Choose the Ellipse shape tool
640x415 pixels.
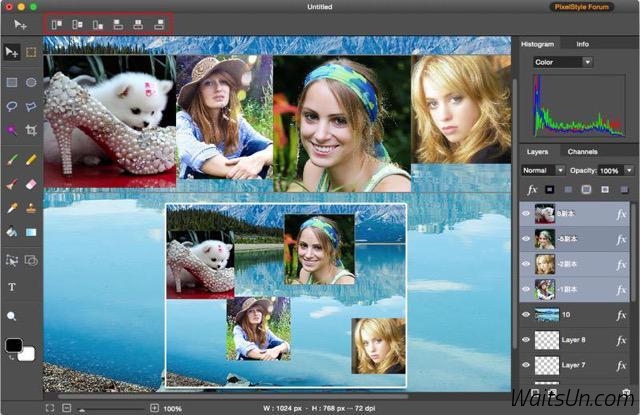point(31,82)
